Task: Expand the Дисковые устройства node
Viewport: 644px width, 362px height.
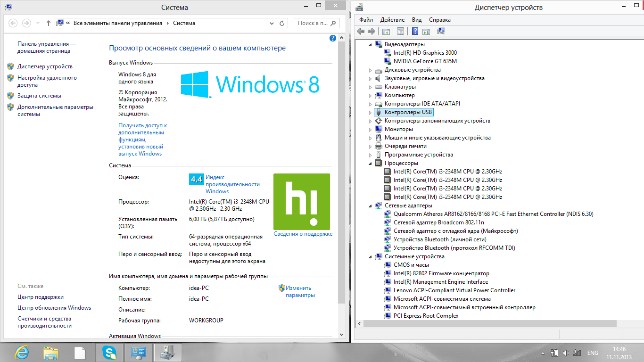Action: [x=372, y=70]
